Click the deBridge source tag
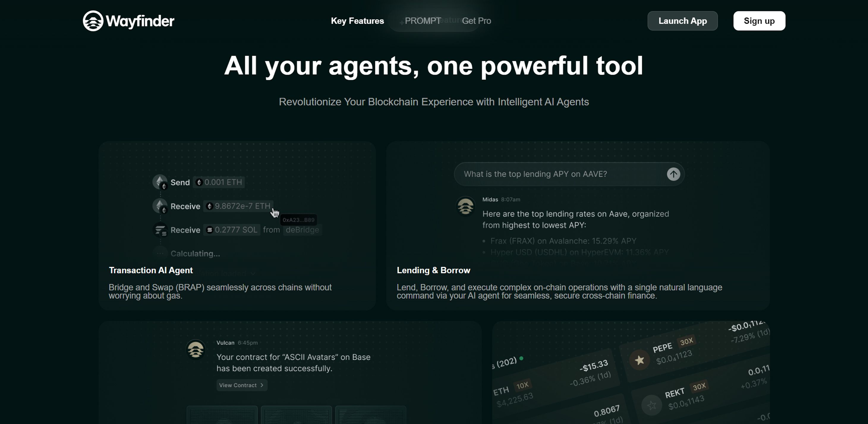The width and height of the screenshot is (868, 424). click(302, 230)
